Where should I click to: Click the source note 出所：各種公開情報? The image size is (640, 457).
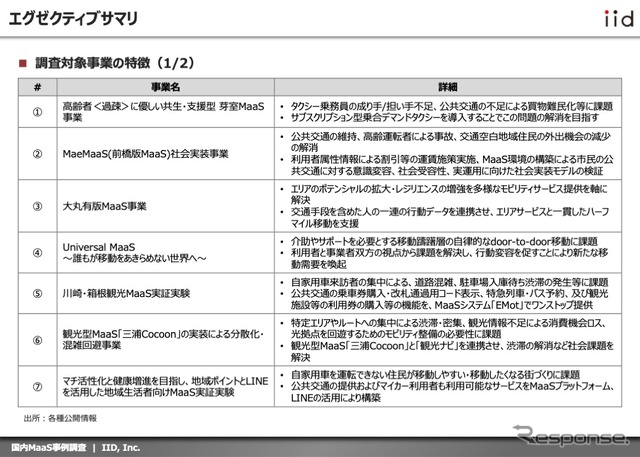pos(60,418)
